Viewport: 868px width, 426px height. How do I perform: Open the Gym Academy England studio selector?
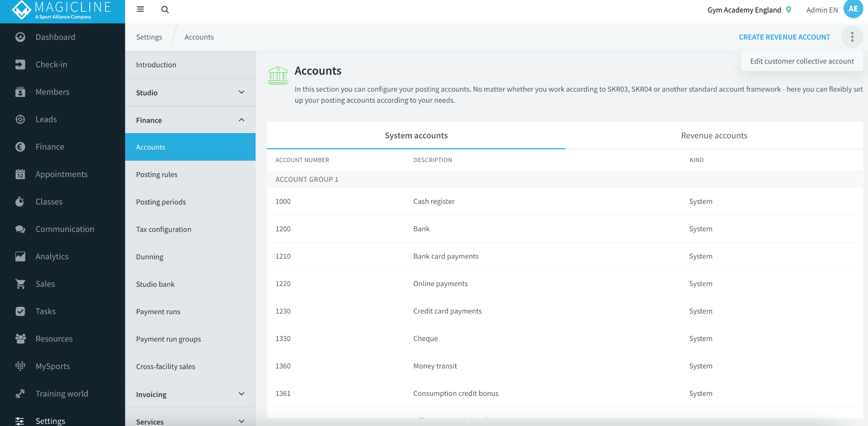click(749, 10)
